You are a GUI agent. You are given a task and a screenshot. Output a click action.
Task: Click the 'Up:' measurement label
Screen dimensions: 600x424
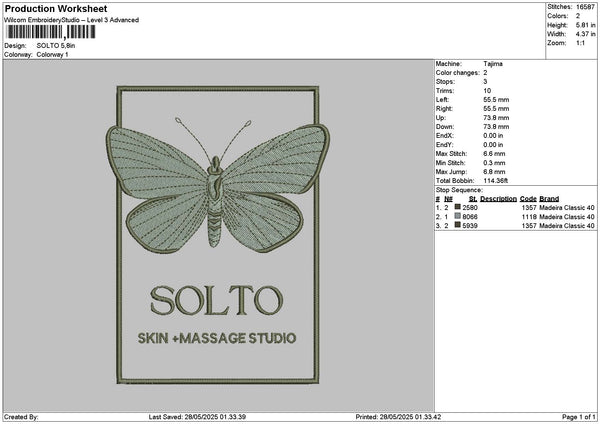coord(441,118)
